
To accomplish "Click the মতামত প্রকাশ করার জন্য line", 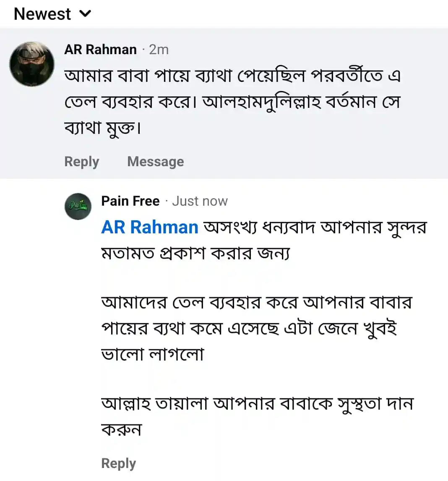I will click(195, 253).
